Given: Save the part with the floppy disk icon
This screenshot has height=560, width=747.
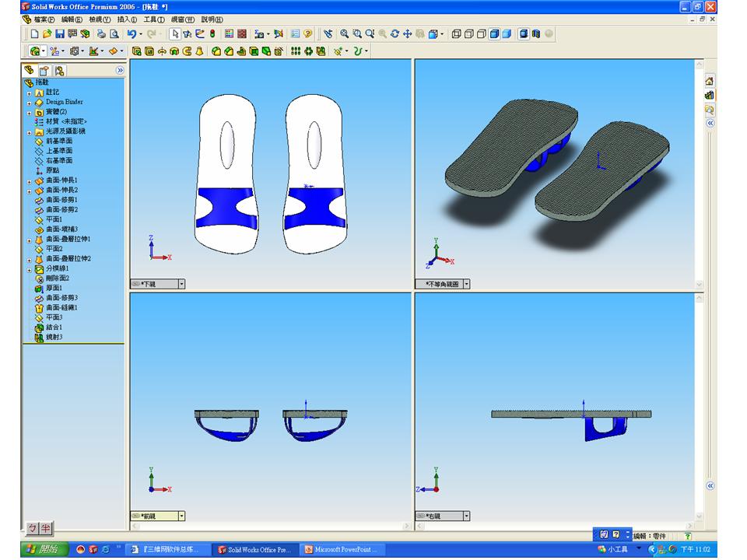Looking at the screenshot, I should [60, 33].
